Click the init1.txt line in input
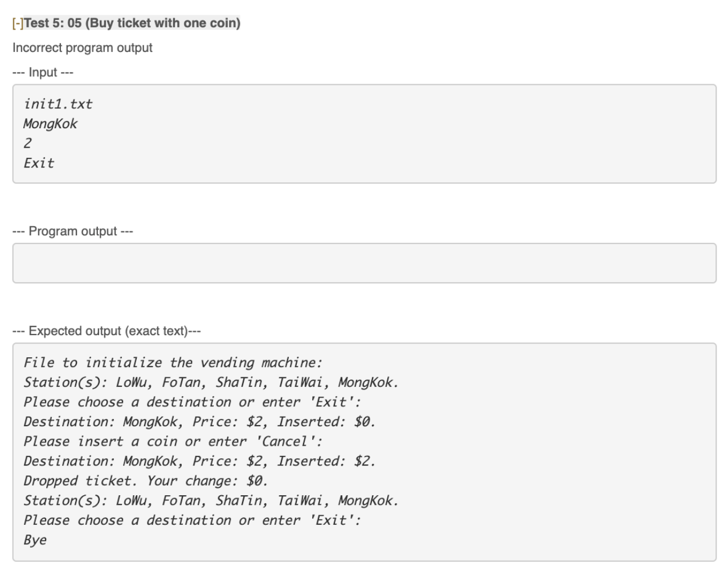The height and width of the screenshot is (579, 728). (58, 104)
